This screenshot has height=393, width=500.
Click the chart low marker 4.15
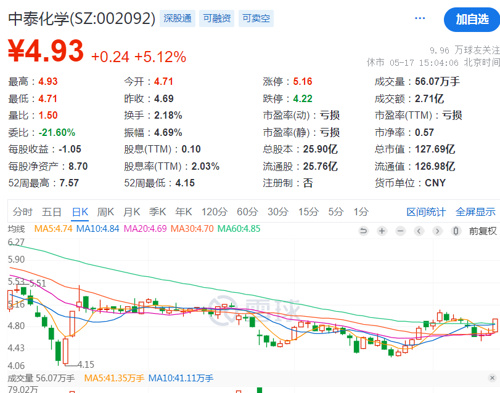pos(86,364)
